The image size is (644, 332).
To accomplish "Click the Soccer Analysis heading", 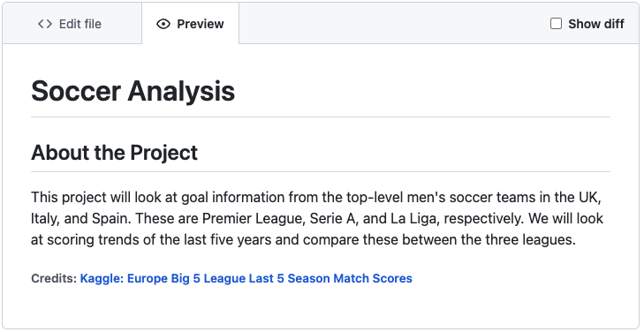I will [133, 91].
